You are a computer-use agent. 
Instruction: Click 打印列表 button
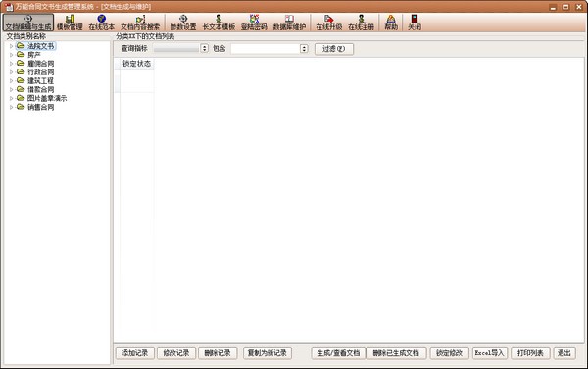click(530, 353)
